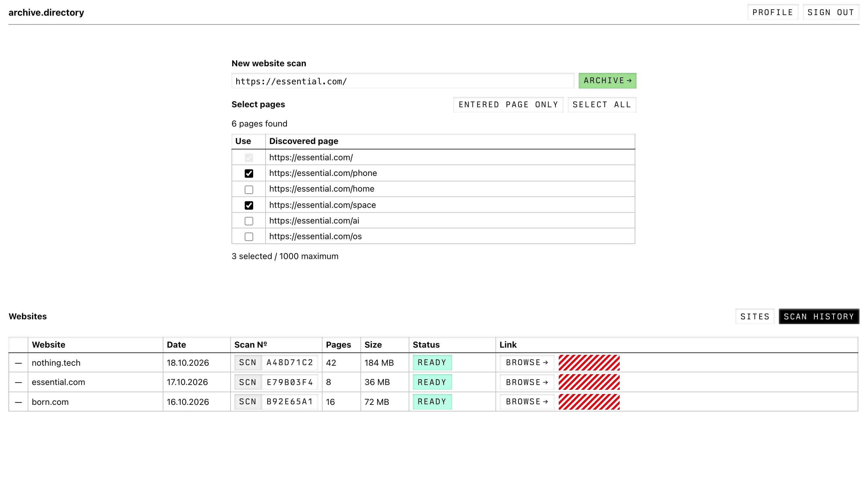Open the Scan History tab
868x488 pixels.
coord(819,317)
